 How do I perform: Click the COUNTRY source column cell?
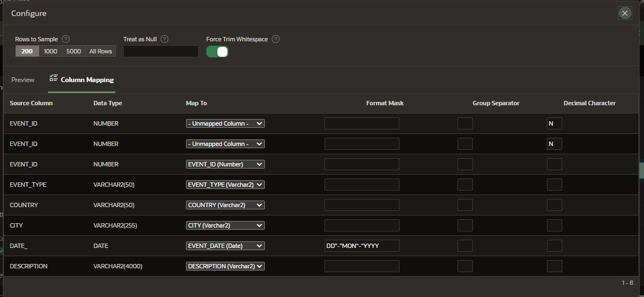(24, 204)
